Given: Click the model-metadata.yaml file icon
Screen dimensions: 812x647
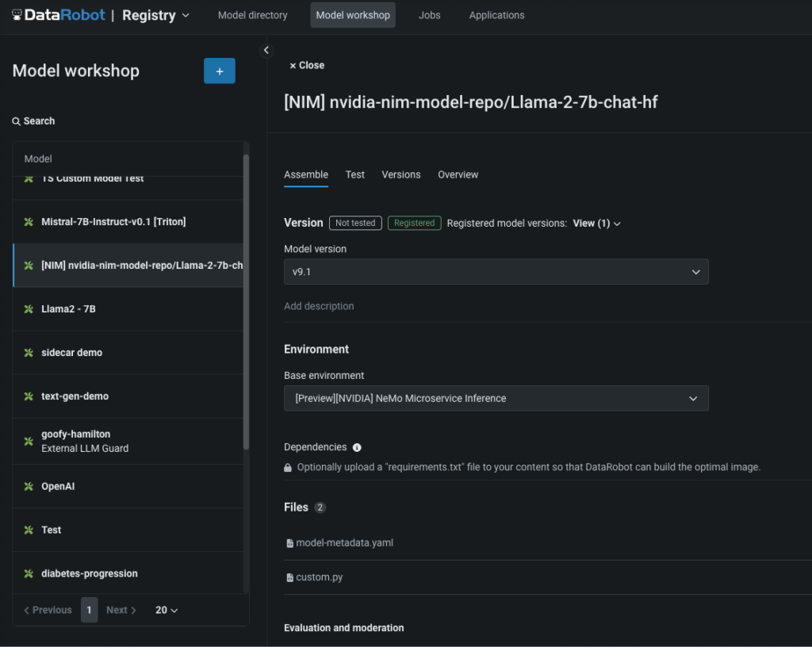Looking at the screenshot, I should tap(290, 543).
